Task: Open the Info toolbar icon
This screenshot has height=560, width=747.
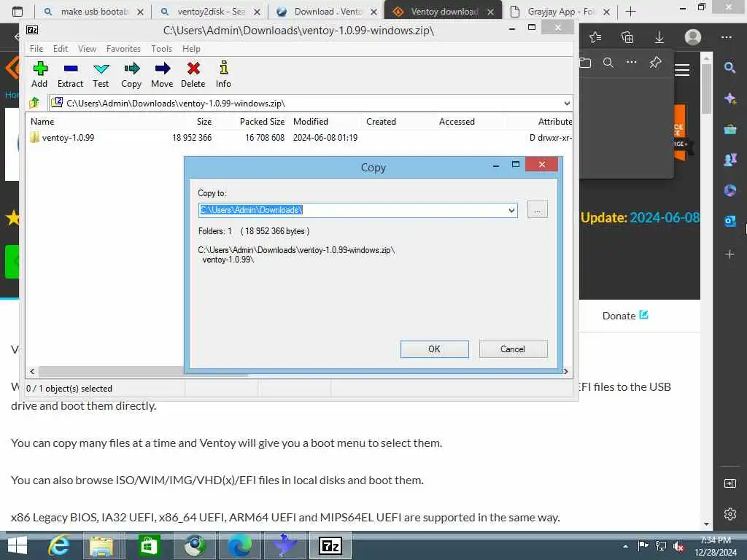Action: pyautogui.click(x=223, y=74)
